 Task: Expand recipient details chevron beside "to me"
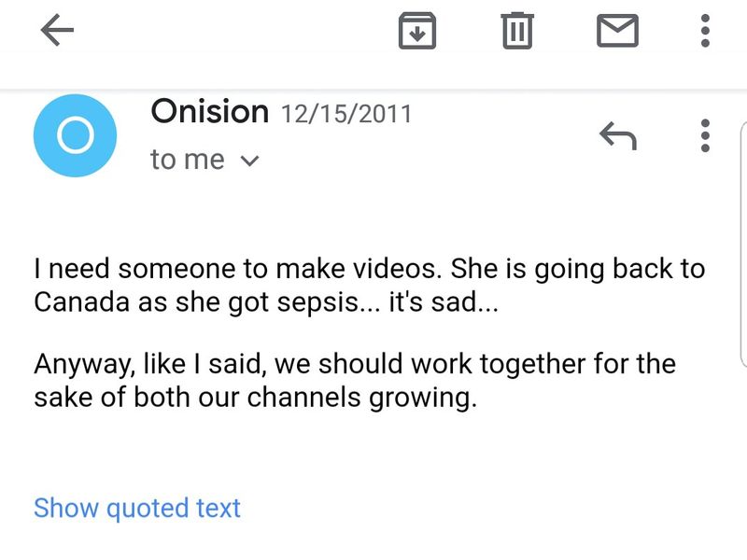point(248,161)
